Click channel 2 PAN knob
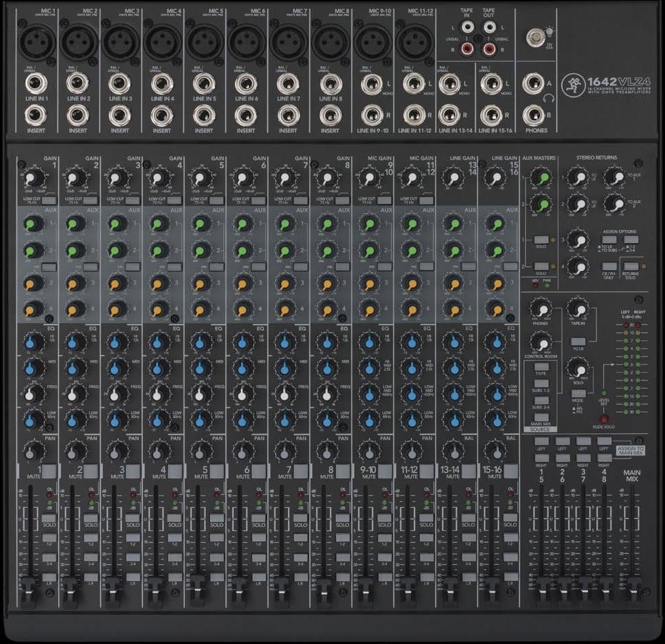This screenshot has height=644, width=665. tap(75, 452)
